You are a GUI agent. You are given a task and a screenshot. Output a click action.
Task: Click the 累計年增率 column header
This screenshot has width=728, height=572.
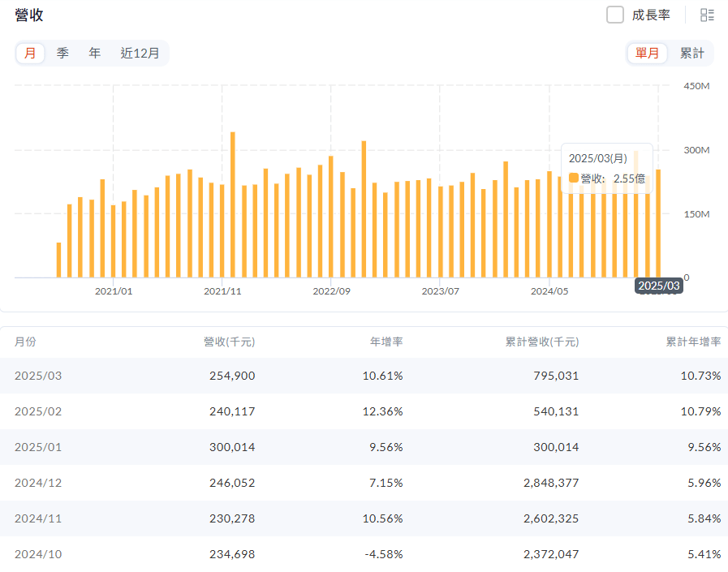pyautogui.click(x=693, y=342)
